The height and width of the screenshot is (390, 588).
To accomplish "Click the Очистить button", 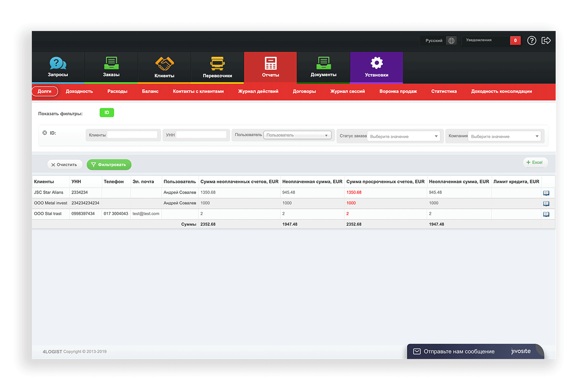I will click(65, 164).
